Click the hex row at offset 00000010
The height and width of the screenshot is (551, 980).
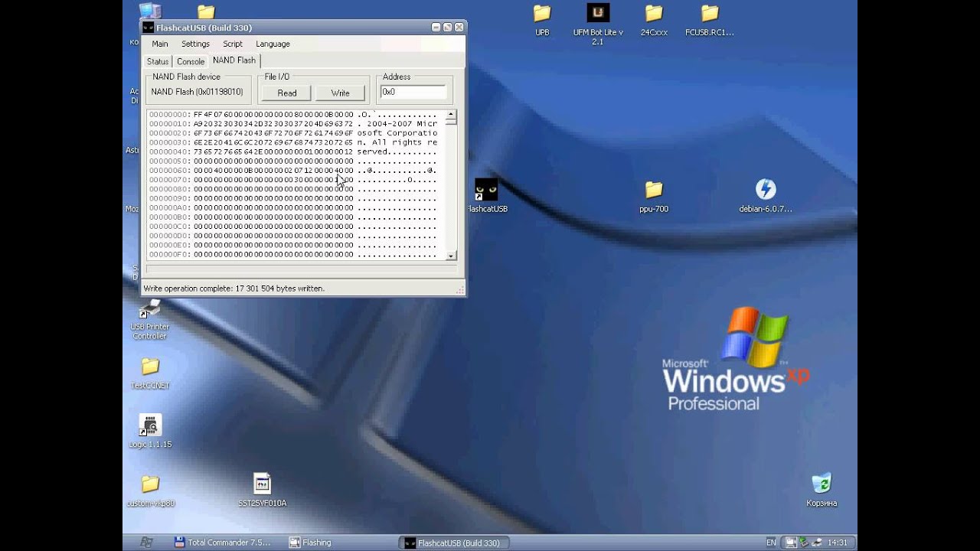click(x=293, y=124)
